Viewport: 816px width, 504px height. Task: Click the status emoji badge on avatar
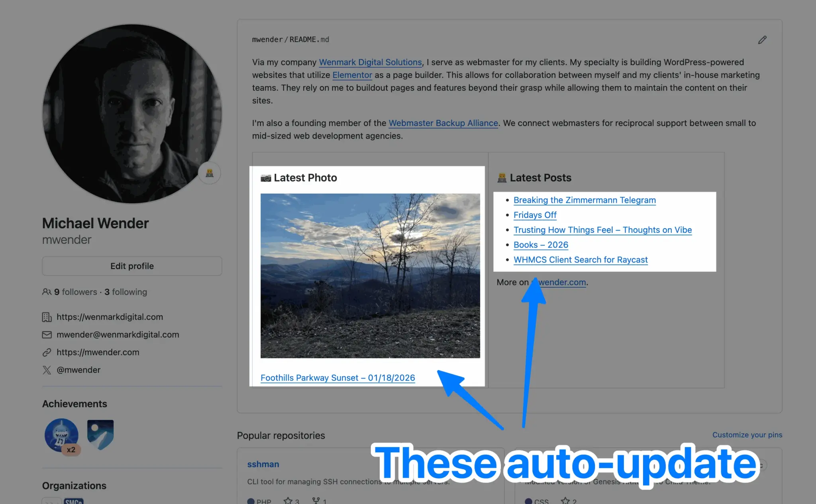pyautogui.click(x=210, y=173)
